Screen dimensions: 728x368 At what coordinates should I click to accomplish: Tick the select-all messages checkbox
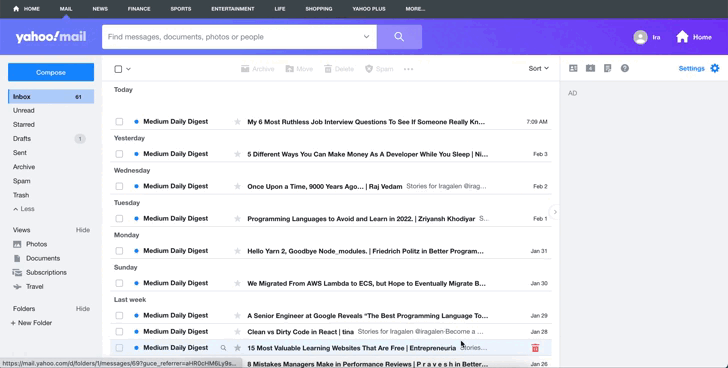point(118,69)
